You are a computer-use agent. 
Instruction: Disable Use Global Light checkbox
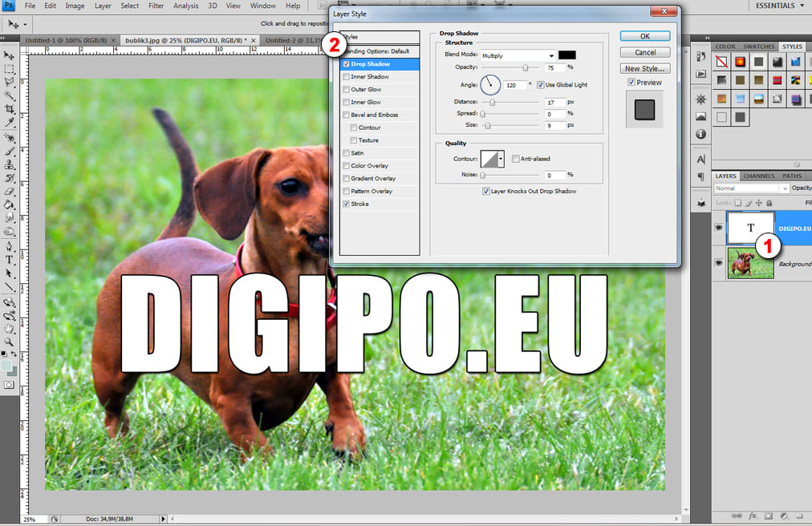click(540, 84)
